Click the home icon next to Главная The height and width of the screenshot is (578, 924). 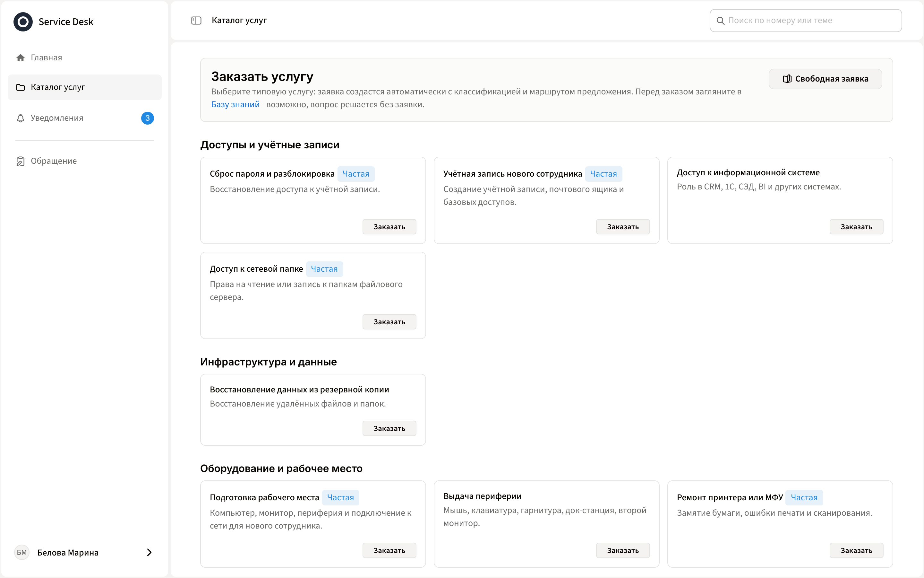(21, 58)
